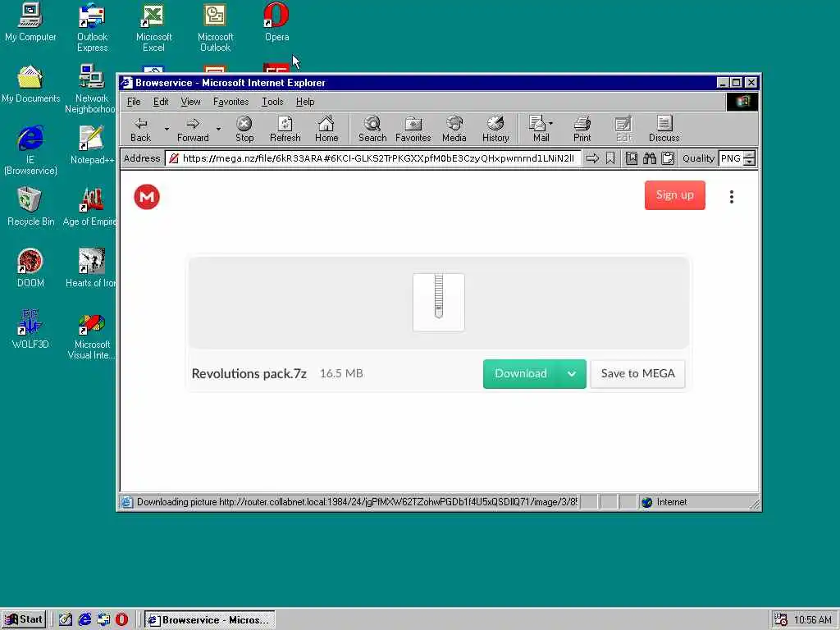Open the View menu
This screenshot has width=840, height=630.
[x=190, y=102]
